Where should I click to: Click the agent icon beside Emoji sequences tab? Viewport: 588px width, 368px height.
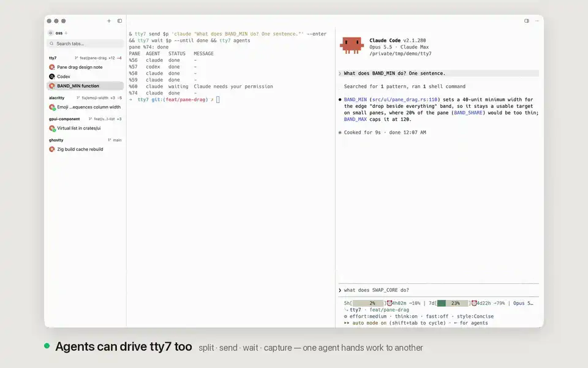point(52,107)
